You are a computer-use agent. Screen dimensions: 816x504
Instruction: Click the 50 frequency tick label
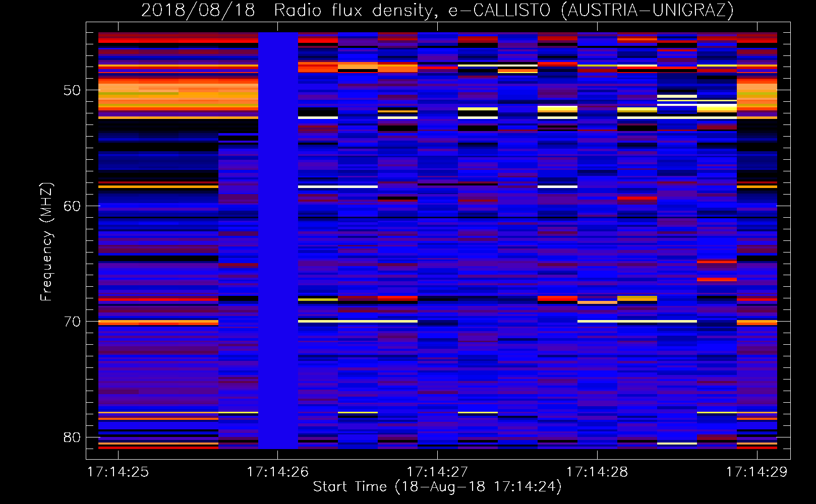pyautogui.click(x=72, y=90)
